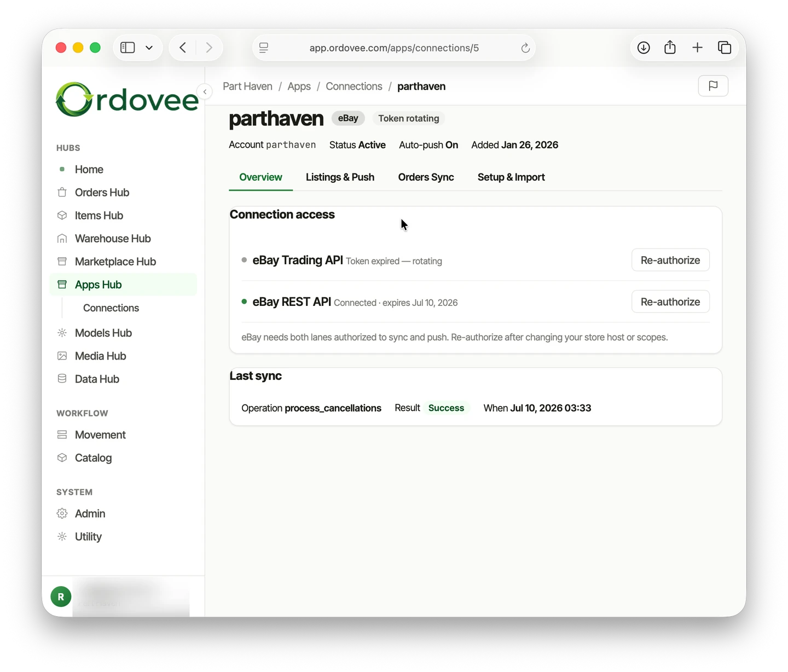Open the sidebar options dropdown chevron
The height and width of the screenshot is (672, 788).
(x=149, y=48)
